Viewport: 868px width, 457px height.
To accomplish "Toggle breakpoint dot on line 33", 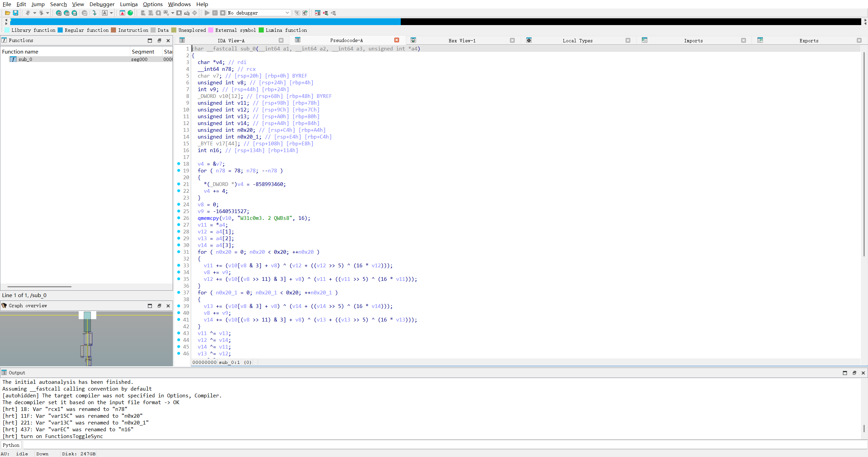I will (x=179, y=265).
